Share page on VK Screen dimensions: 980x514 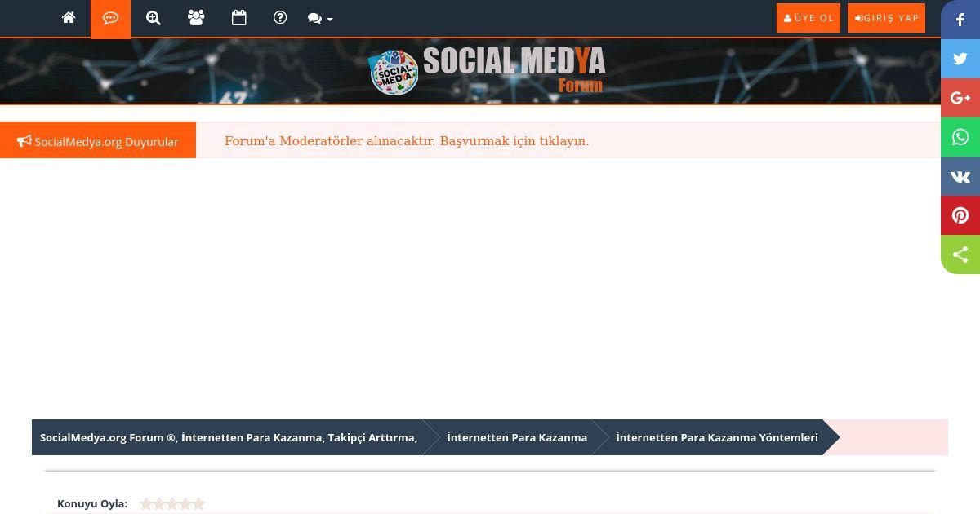pos(960,176)
